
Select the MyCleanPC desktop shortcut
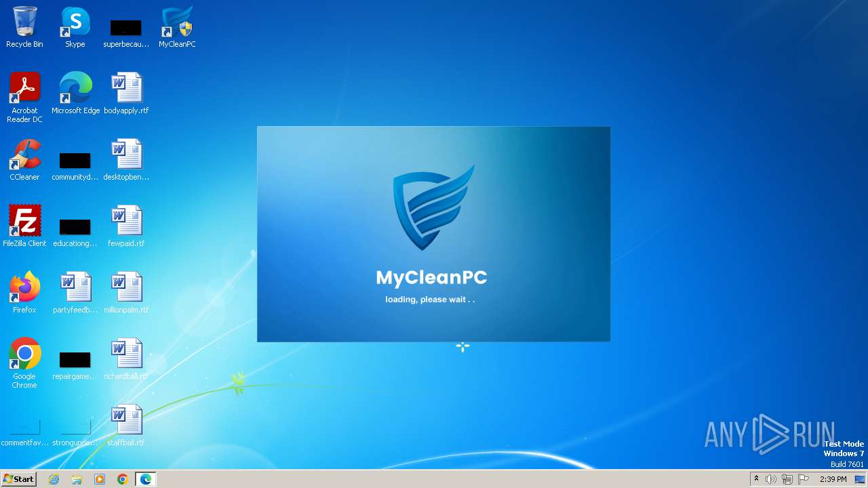pyautogui.click(x=177, y=28)
